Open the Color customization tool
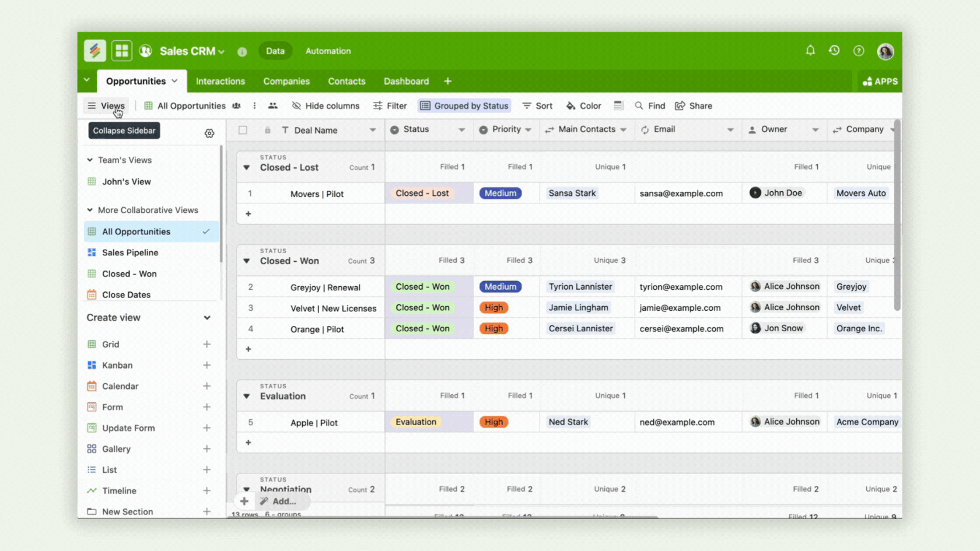 click(x=583, y=106)
